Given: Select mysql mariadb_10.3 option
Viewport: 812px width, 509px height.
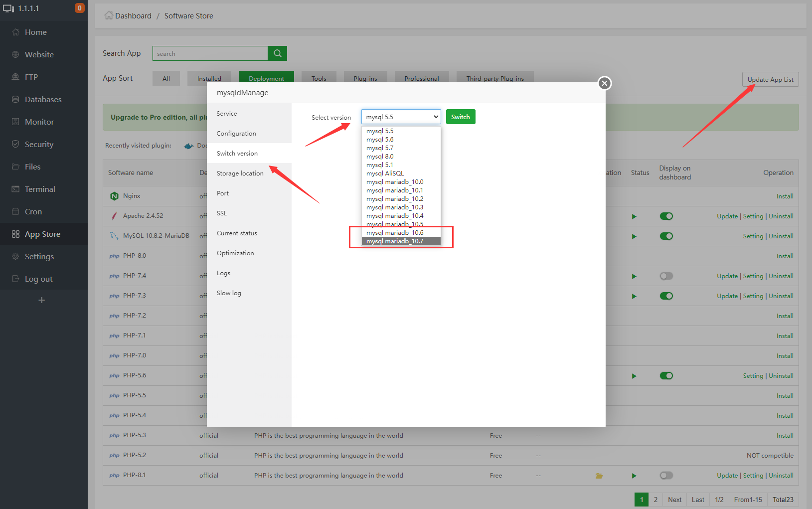Looking at the screenshot, I should pos(401,207).
